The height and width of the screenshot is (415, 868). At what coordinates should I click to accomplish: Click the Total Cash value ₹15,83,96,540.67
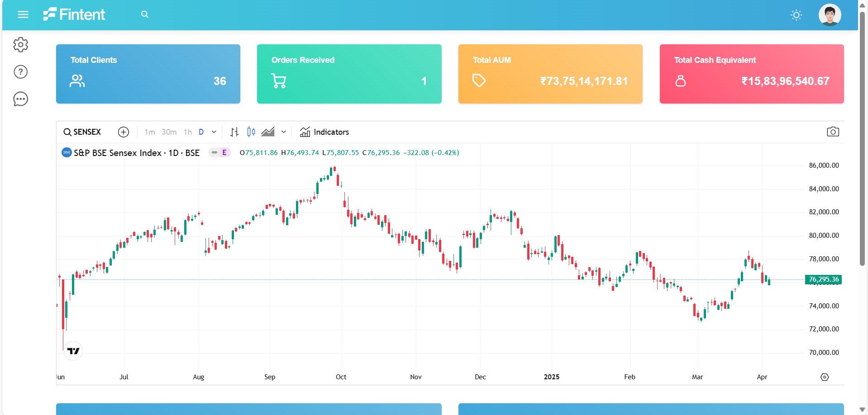[786, 81]
